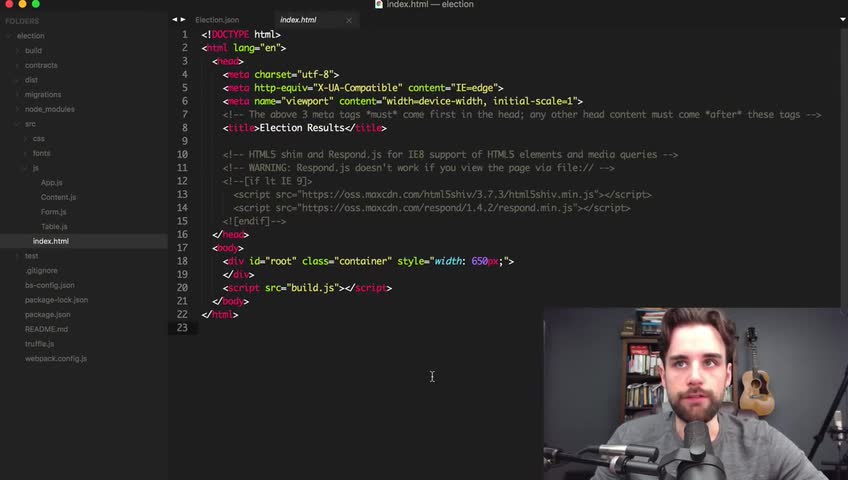Viewport: 848px width, 480px height.
Task: Click the charset="utf-8" attribute
Action: (x=294, y=75)
